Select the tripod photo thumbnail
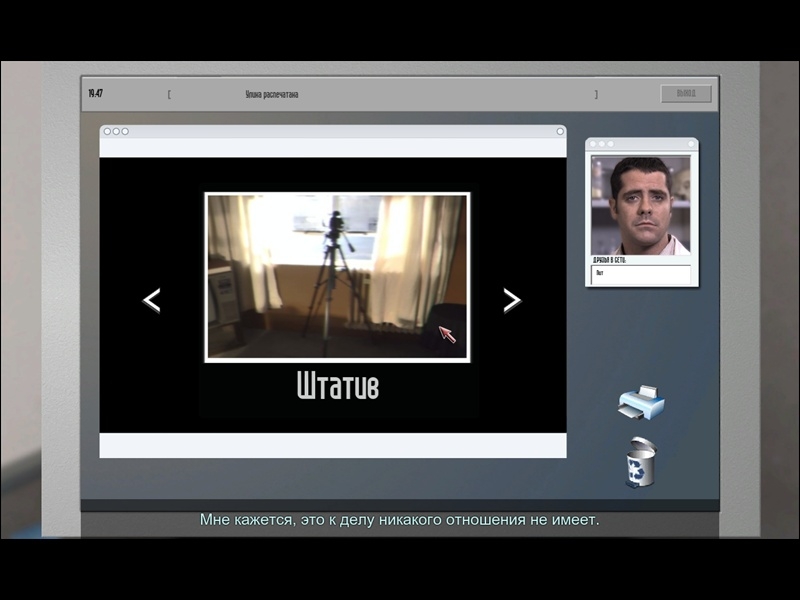800x600 pixels. click(x=337, y=276)
